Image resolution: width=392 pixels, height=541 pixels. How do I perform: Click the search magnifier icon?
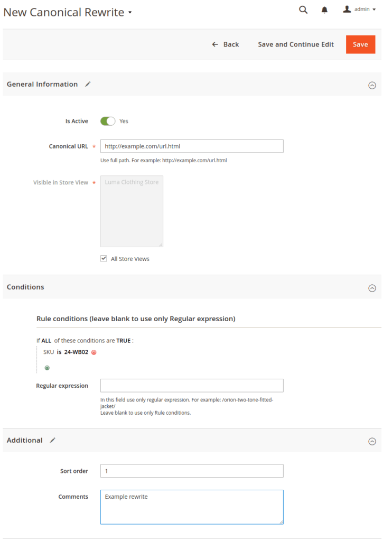(x=303, y=10)
